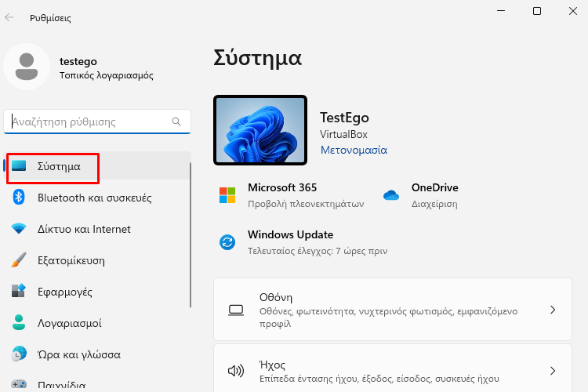Click the Microsoft 365 logo icon
The width and height of the screenshot is (588, 392).
(x=227, y=195)
